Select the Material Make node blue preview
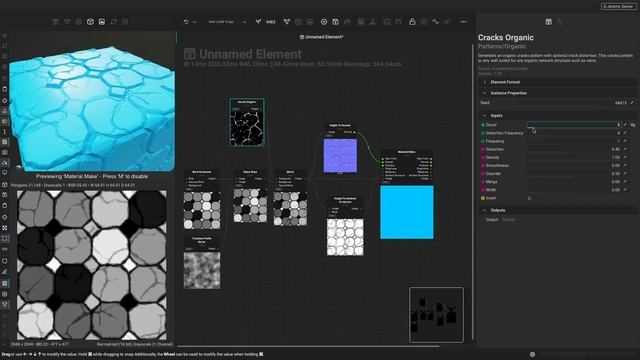640x360 pixels. [407, 212]
